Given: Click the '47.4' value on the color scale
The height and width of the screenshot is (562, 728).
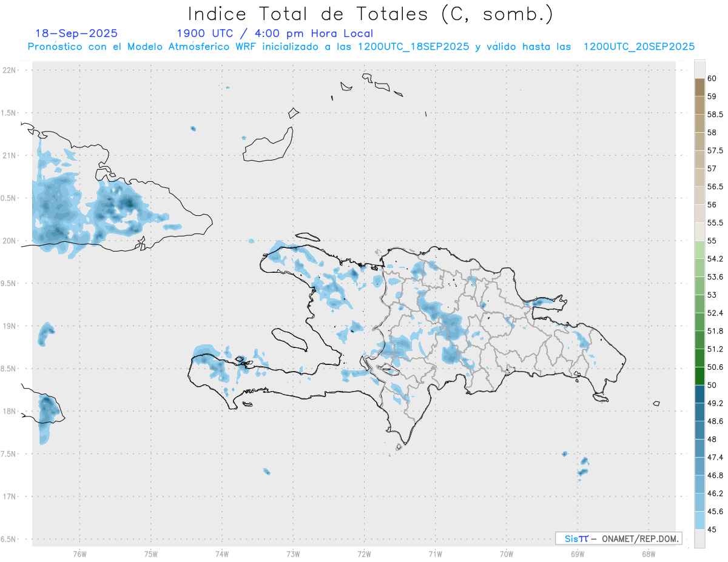Looking at the screenshot, I should pos(715,457).
